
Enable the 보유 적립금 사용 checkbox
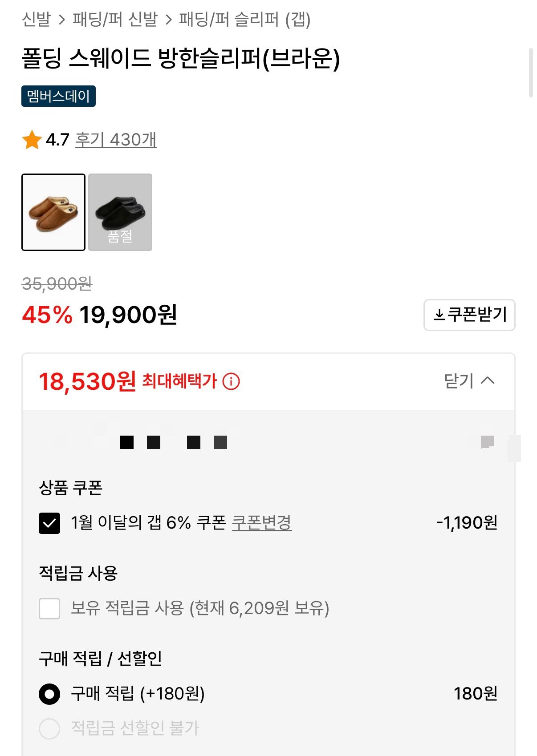coord(49,608)
